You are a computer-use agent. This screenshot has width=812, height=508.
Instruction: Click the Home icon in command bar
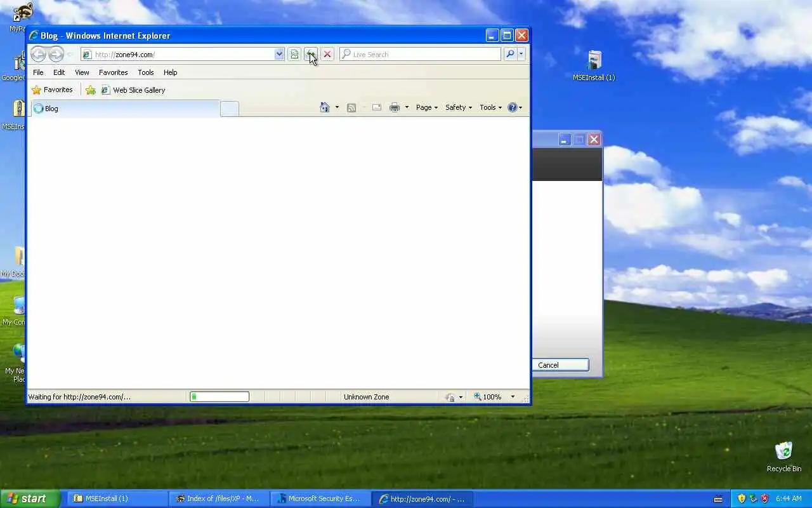click(x=325, y=107)
